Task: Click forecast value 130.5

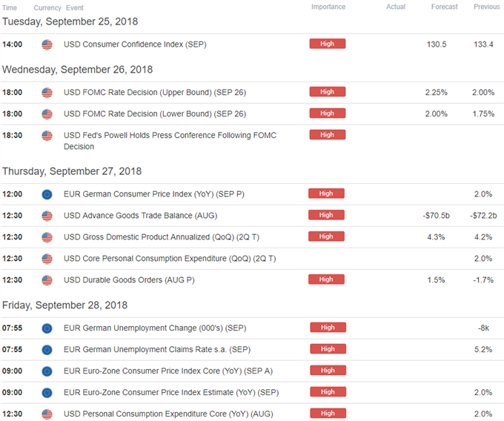Action: coord(437,44)
